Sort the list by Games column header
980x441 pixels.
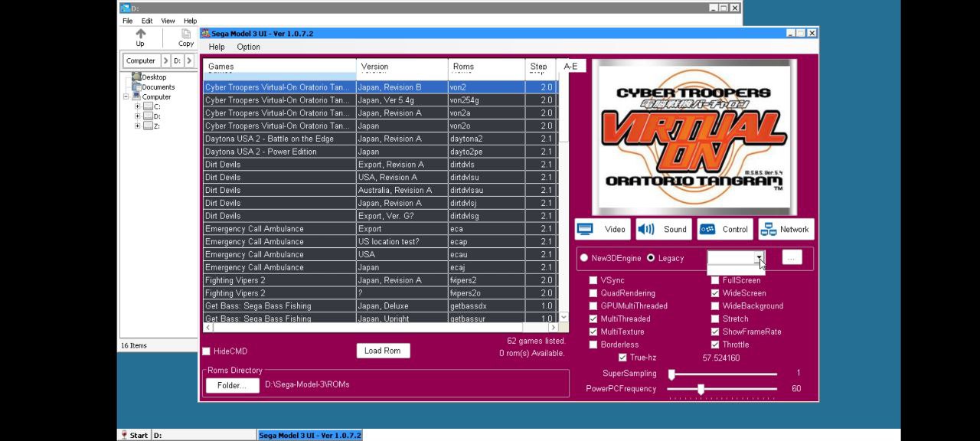(x=279, y=67)
